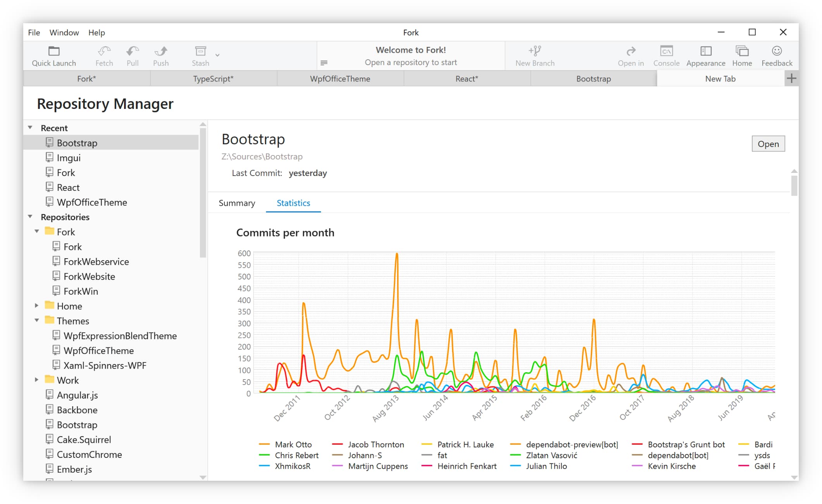Image resolution: width=822 pixels, height=504 pixels.
Task: Select Imgui in the Recent list
Action: tap(111, 157)
